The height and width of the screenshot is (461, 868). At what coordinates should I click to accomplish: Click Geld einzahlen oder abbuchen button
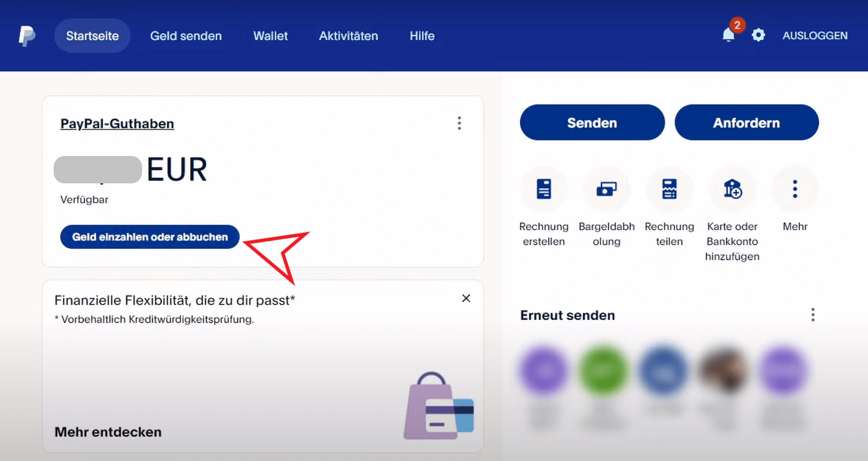[150, 237]
